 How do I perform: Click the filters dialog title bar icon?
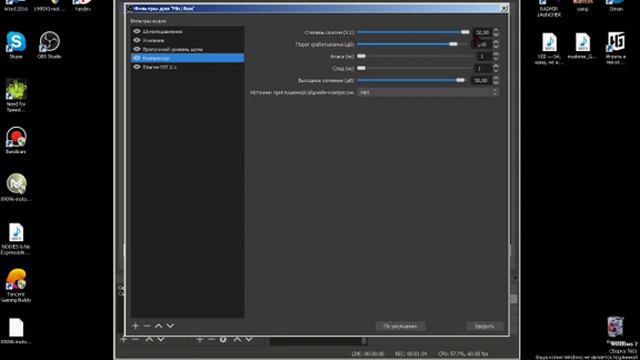[x=130, y=8]
